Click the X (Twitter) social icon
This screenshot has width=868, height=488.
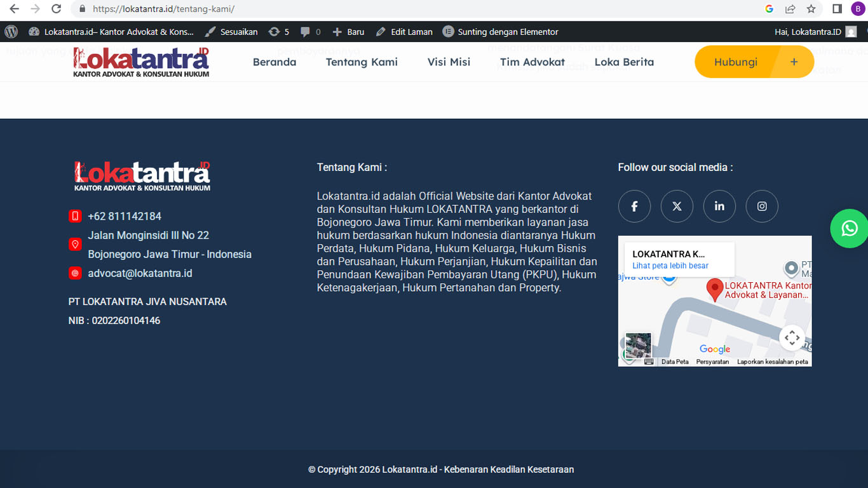(677, 207)
